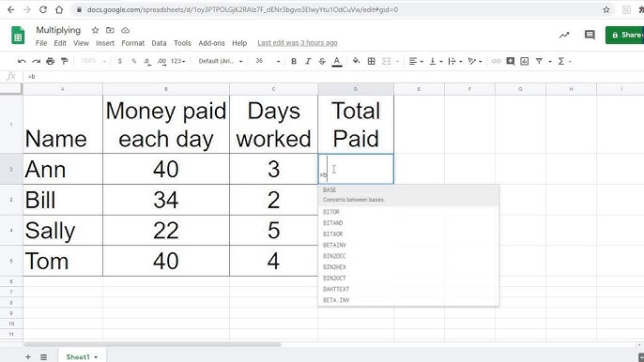Screen dimensions: 644x362
Task: Toggle bold formatting
Action: pos(294,61)
